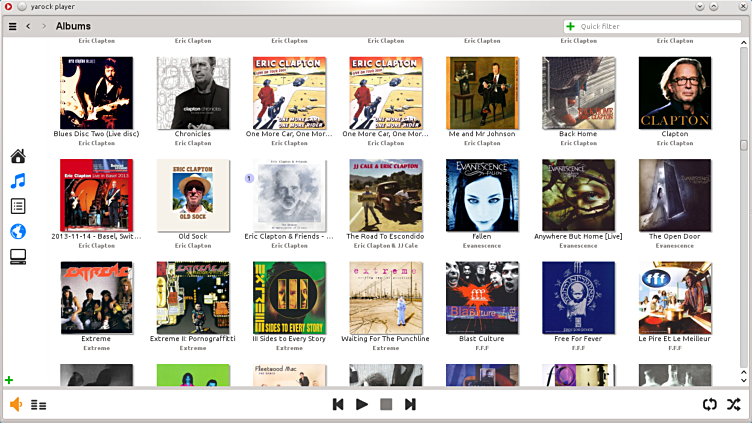Open the computer file system view

click(18, 257)
